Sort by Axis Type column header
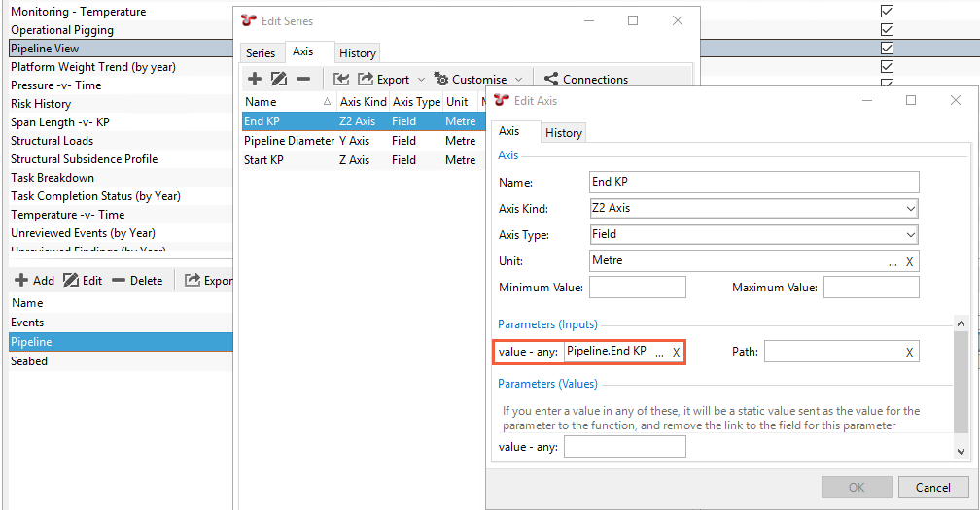 click(x=416, y=102)
